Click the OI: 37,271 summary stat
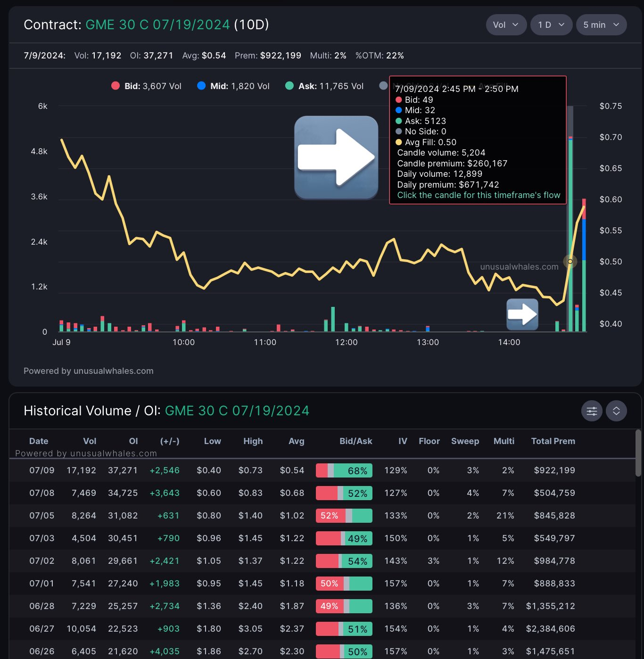Image resolution: width=644 pixels, height=659 pixels. pos(152,56)
